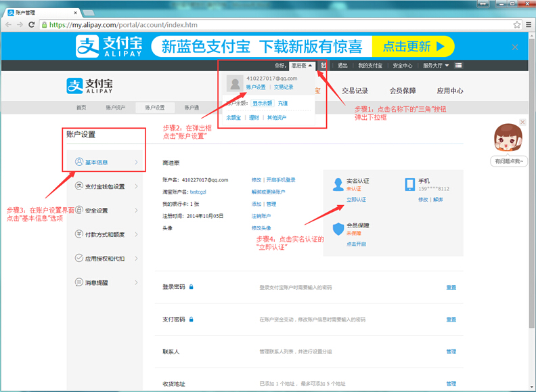The height and width of the screenshot is (392, 536).
Task: Click 修改 next to account name
Action: 256,180
